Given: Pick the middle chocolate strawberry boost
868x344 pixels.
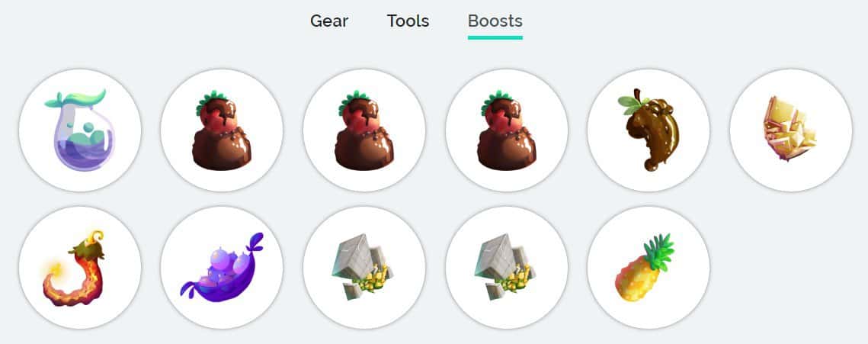Looking at the screenshot, I should [x=364, y=130].
